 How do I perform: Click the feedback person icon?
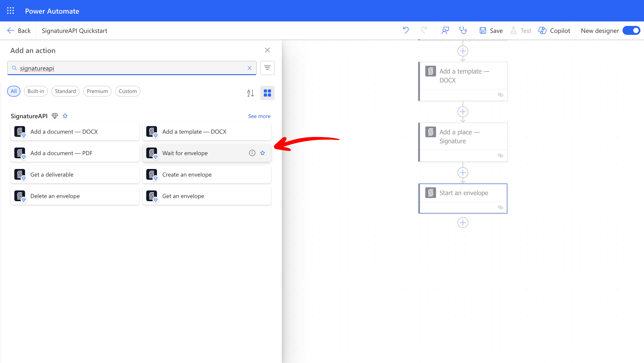(445, 30)
